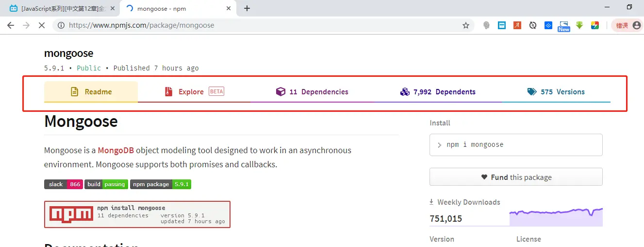Follow the MongoDB link
Image resolution: width=644 pixels, height=247 pixels.
(x=116, y=150)
